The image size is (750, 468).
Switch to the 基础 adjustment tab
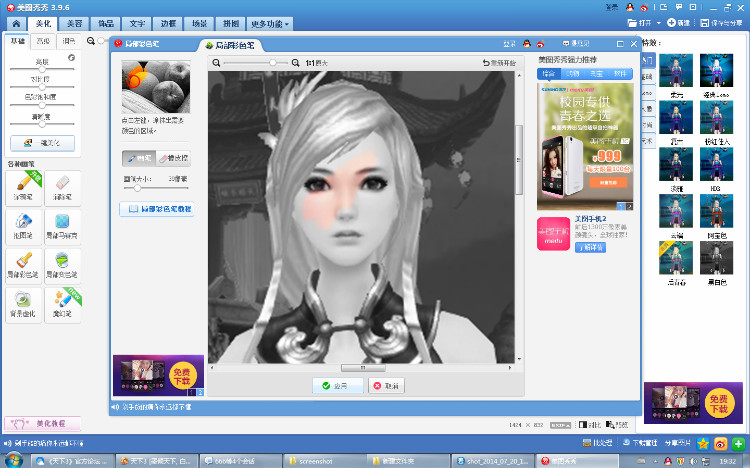[x=18, y=41]
